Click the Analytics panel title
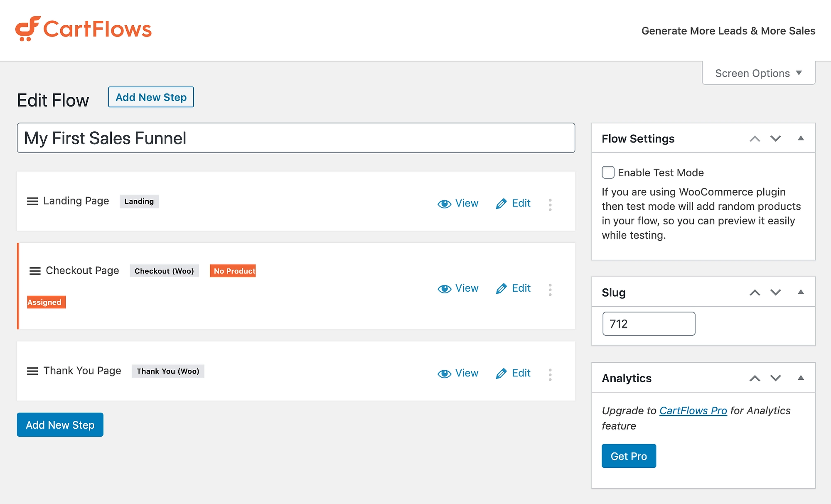Image resolution: width=831 pixels, height=504 pixels. pos(627,378)
